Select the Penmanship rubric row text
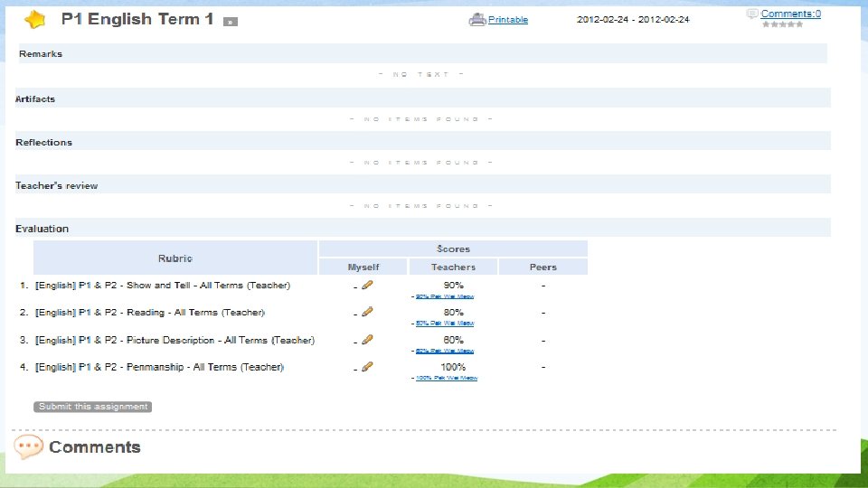The height and width of the screenshot is (488, 868). 159,367
